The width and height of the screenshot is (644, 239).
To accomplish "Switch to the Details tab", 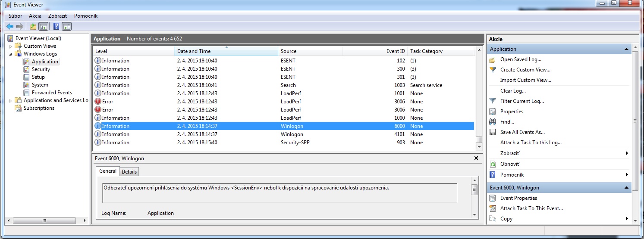I will (x=129, y=172).
